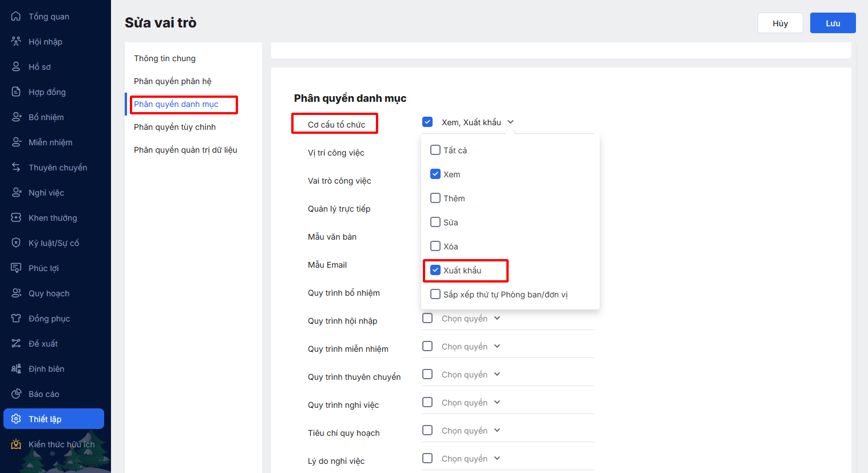Open the Hợp đồng document icon
Image resolution: width=868 pixels, height=473 pixels.
click(16, 92)
